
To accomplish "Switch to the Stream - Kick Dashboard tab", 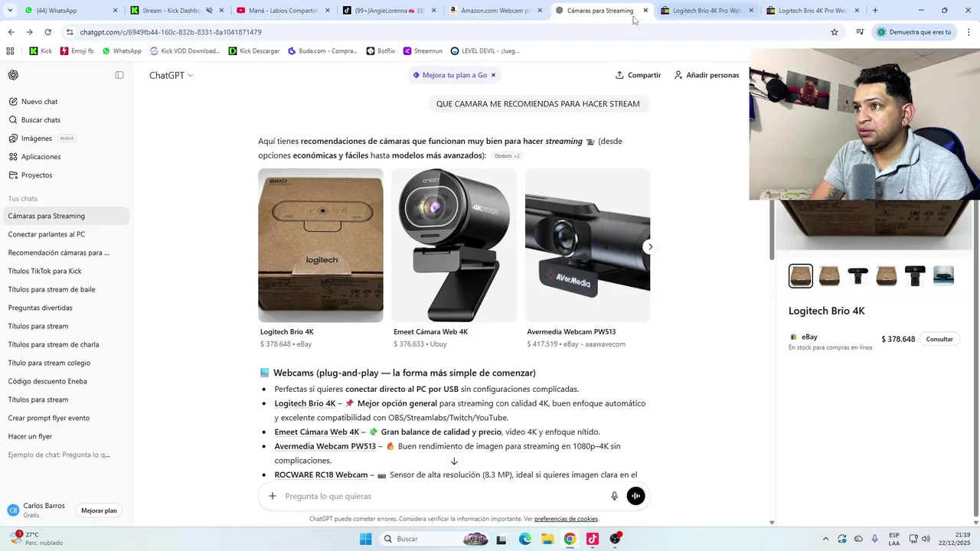I will coord(170,11).
